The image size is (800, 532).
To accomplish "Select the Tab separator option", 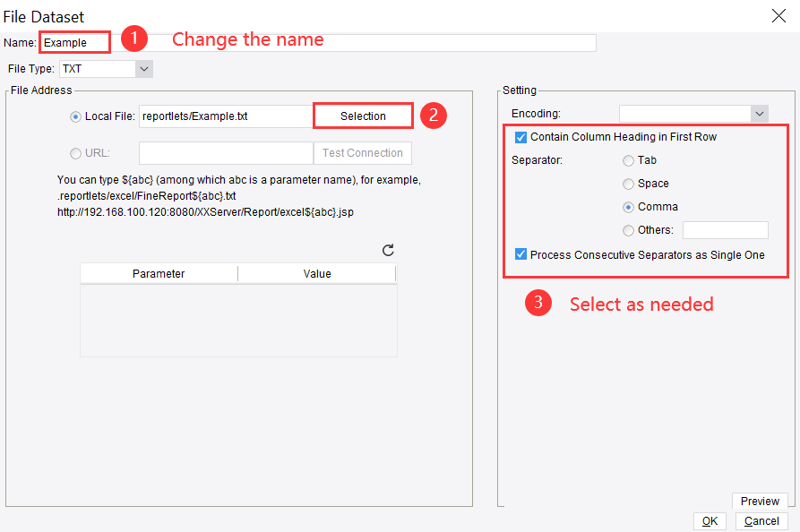I will pos(629,160).
